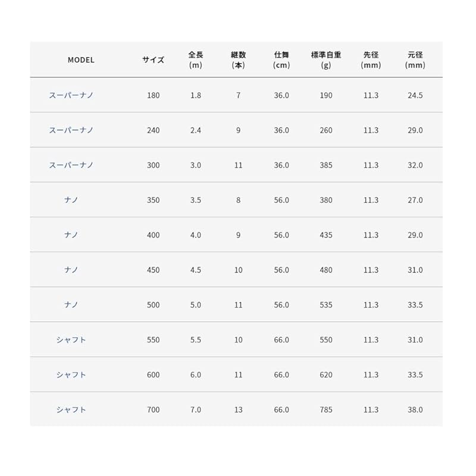Click the 785 weight cell
The image size is (476, 476).
coord(325,410)
